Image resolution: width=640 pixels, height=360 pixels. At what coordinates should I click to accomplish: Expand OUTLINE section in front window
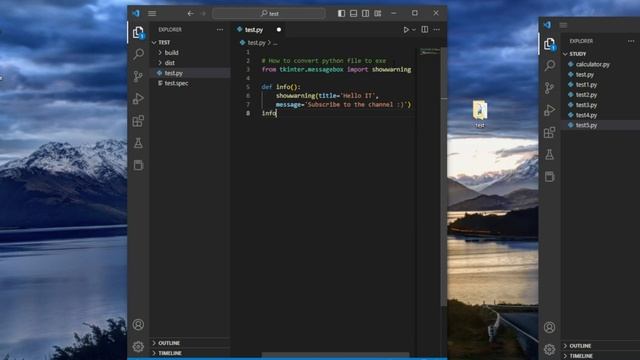(x=169, y=343)
